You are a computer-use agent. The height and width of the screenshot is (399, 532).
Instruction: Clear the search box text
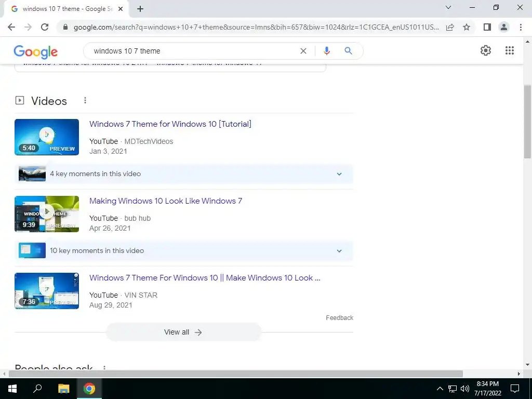303,51
